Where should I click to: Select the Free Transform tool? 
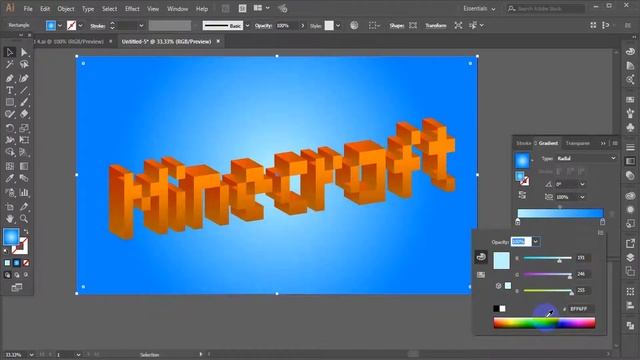(x=24, y=140)
